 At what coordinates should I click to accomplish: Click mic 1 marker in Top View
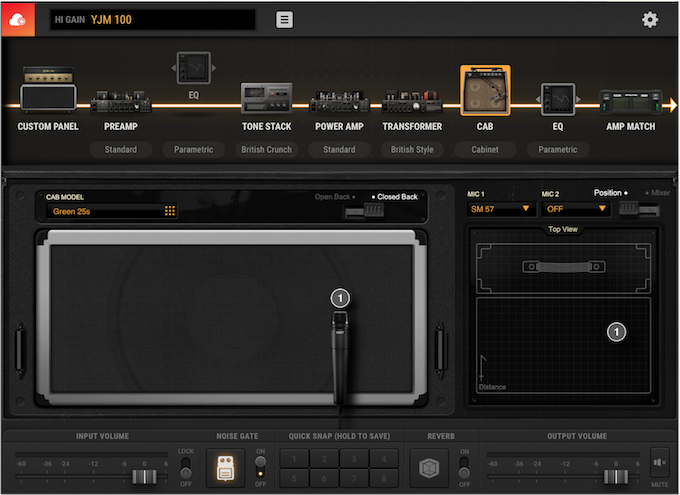616,332
